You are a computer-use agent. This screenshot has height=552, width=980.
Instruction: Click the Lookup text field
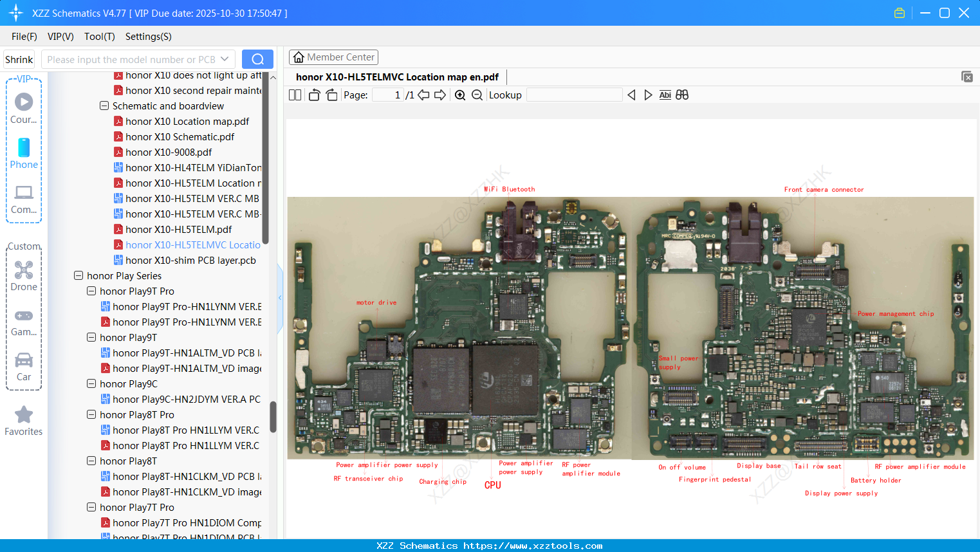574,95
